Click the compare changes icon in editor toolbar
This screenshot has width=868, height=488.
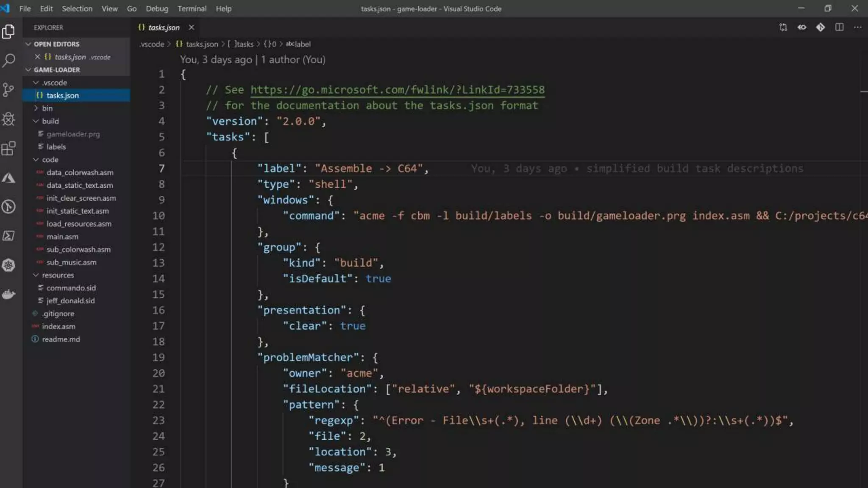(x=783, y=28)
